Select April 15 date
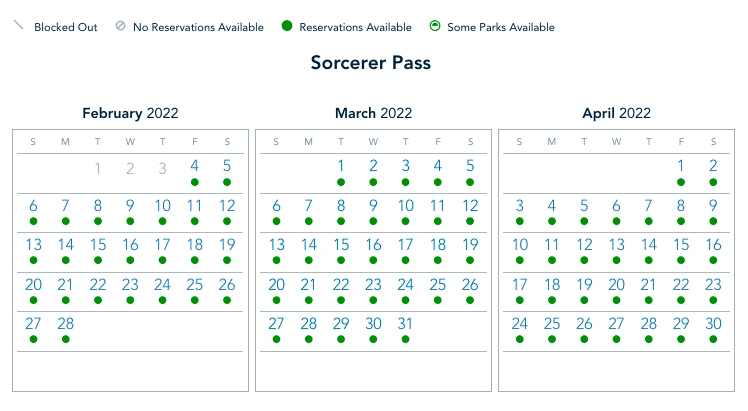Screen dimensions: 748x411 pos(681,245)
